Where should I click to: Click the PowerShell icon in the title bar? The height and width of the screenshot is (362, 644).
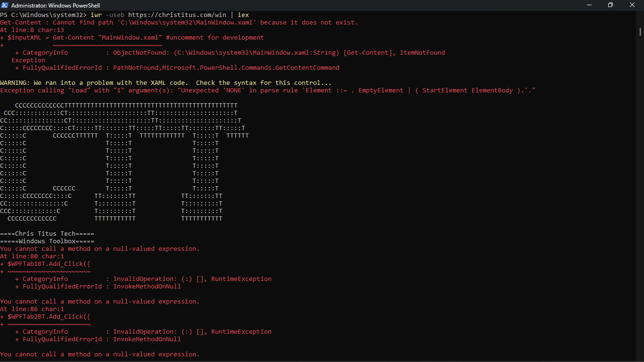5,5
